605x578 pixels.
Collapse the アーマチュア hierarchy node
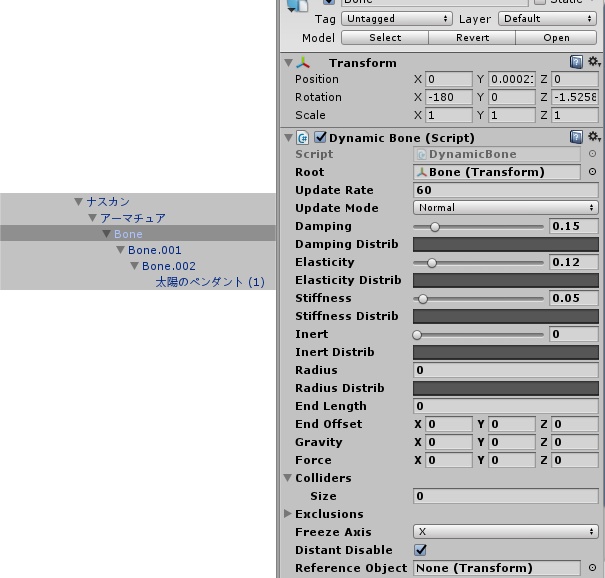[93, 218]
